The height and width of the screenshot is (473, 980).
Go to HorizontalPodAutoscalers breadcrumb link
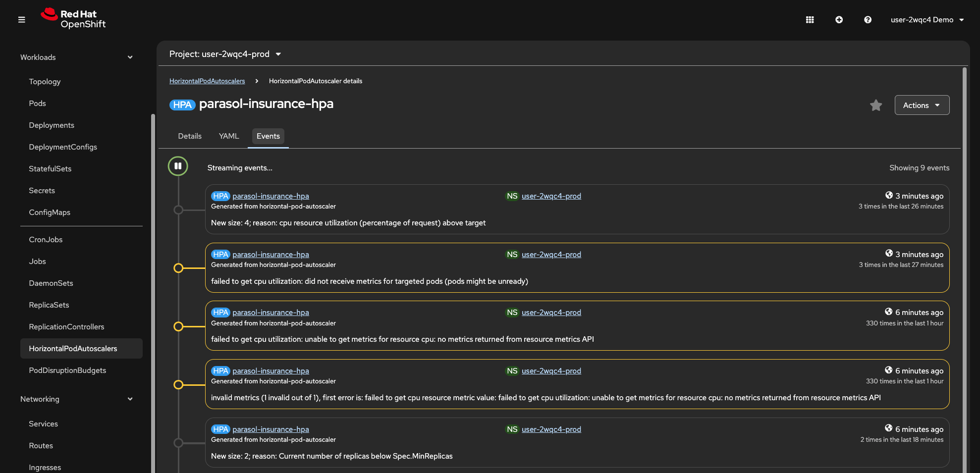(x=207, y=81)
